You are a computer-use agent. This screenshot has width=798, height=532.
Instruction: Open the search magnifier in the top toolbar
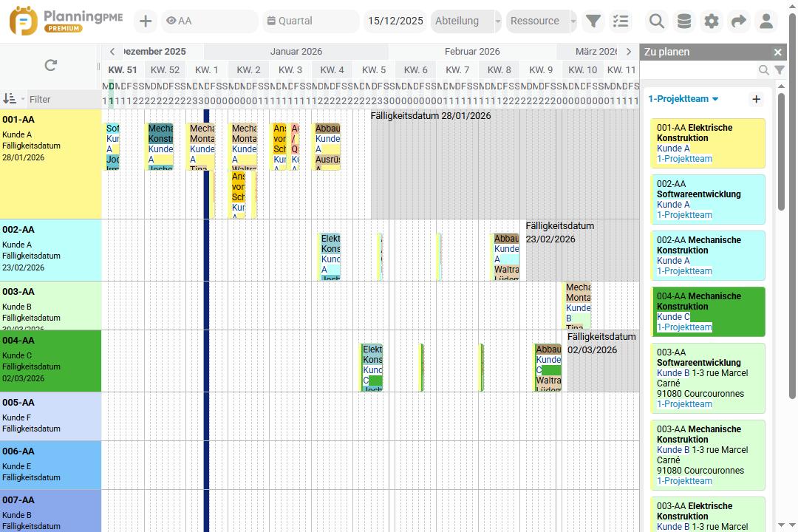point(656,21)
